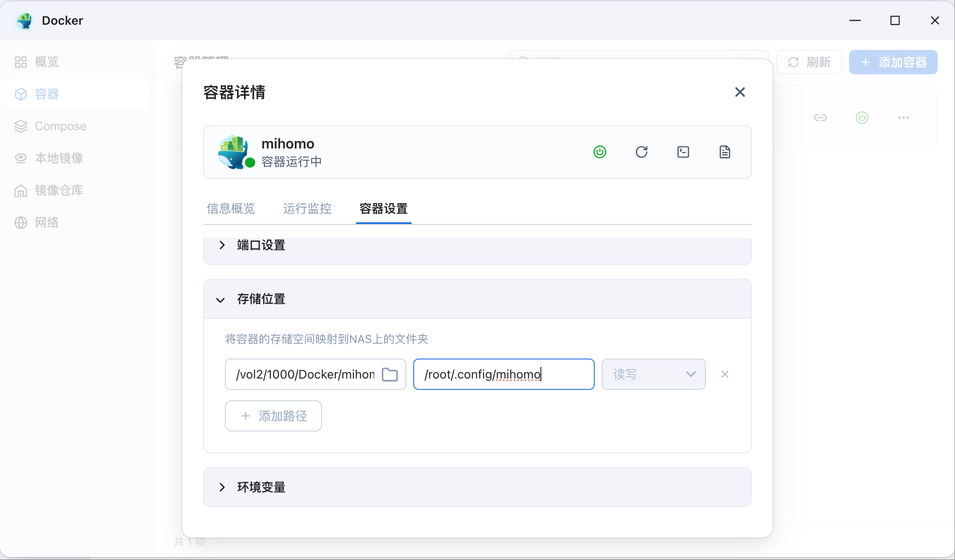Open the 读写 permission dropdown
955x560 pixels.
click(653, 374)
